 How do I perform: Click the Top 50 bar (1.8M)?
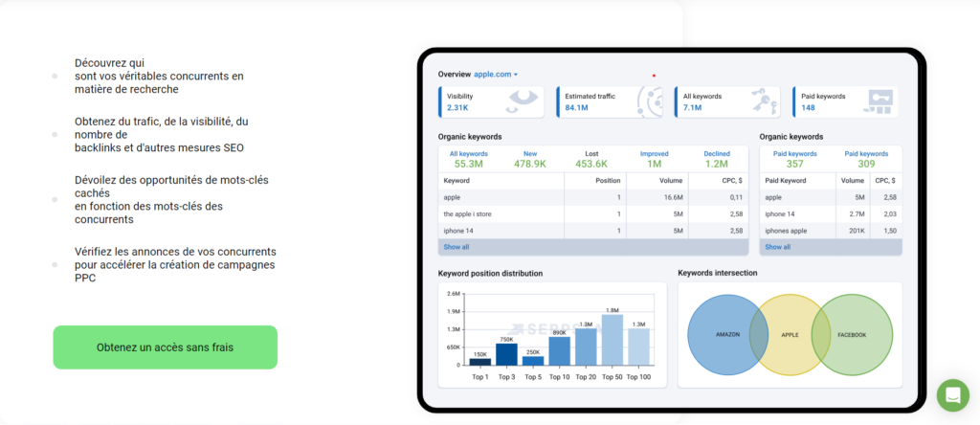click(x=612, y=340)
